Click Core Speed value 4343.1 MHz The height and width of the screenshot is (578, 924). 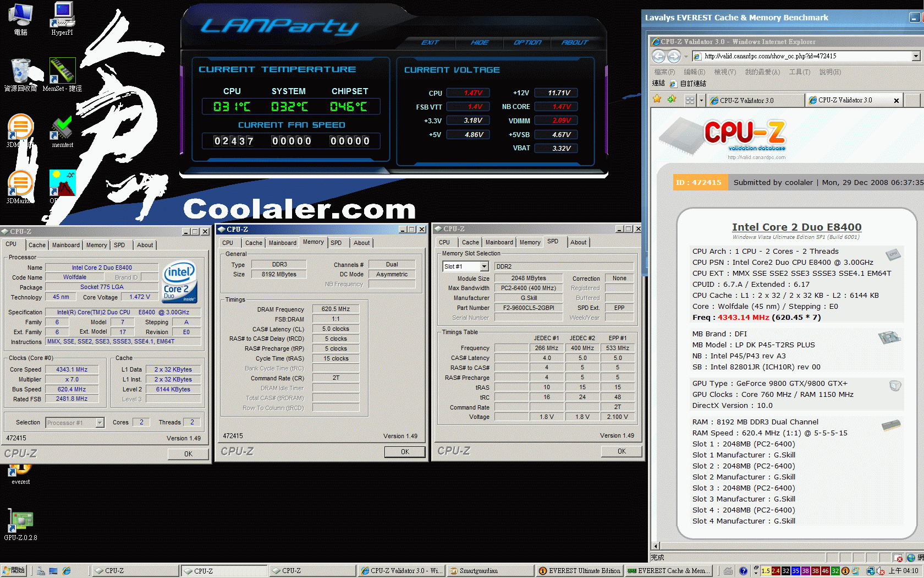pyautogui.click(x=71, y=369)
